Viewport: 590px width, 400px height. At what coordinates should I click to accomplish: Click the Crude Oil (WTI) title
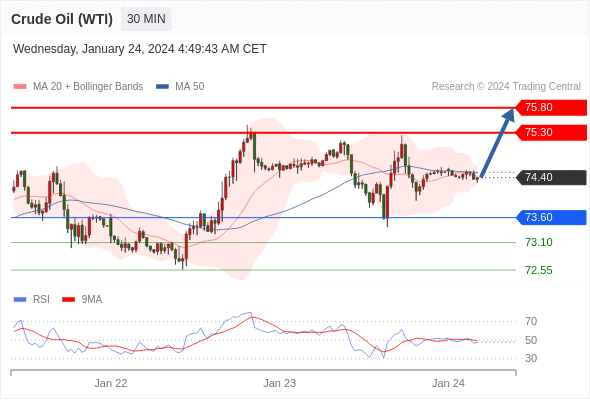click(62, 19)
